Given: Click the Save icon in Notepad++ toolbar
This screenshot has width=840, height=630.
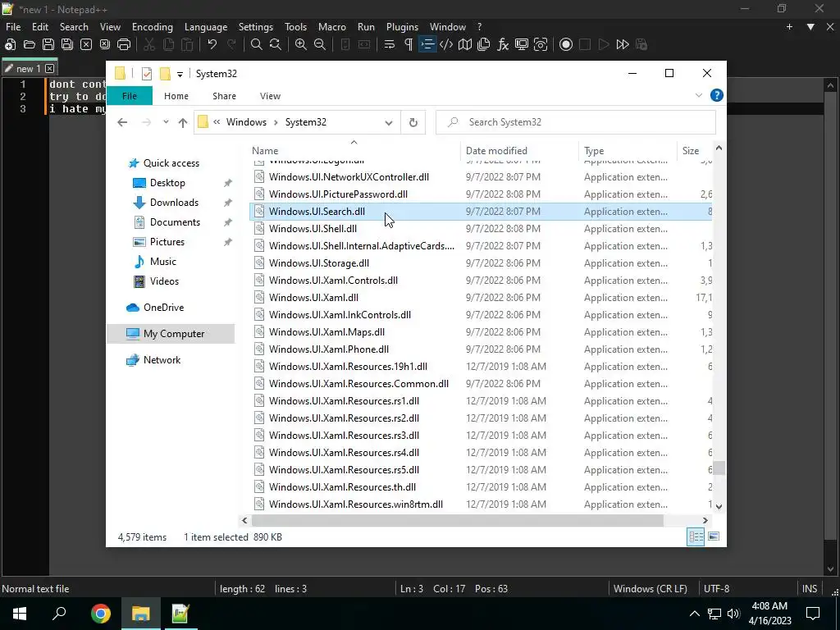Looking at the screenshot, I should [x=48, y=44].
